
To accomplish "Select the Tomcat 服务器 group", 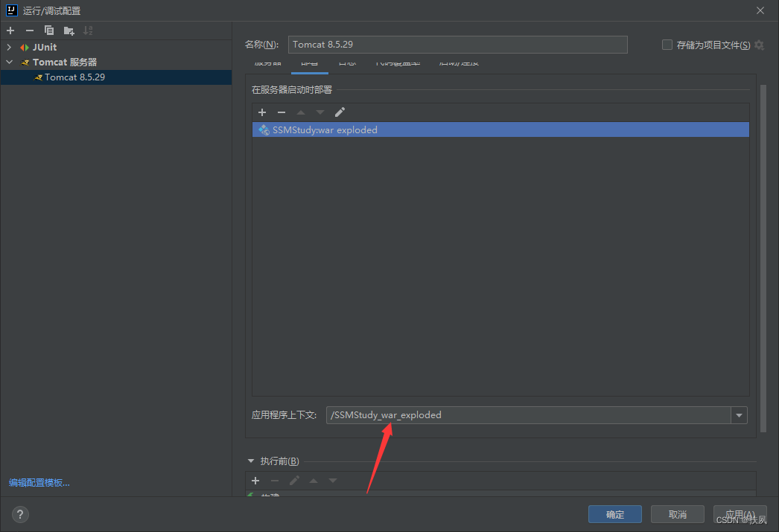I will (x=65, y=62).
